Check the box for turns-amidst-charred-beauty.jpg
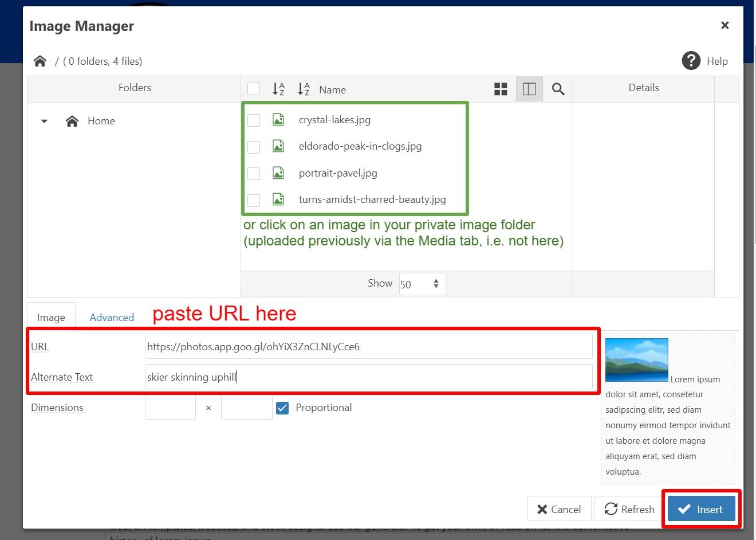Screen dimensions: 756x540 tap(254, 200)
